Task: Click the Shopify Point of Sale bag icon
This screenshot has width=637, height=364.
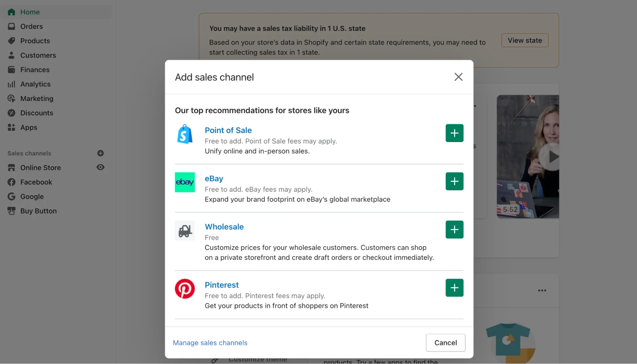Action: coord(185,134)
